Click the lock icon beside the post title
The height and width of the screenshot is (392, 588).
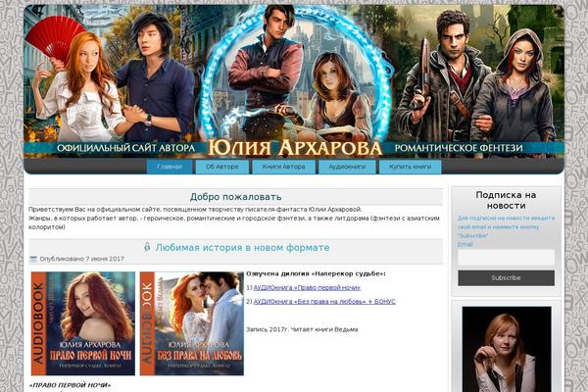147,246
